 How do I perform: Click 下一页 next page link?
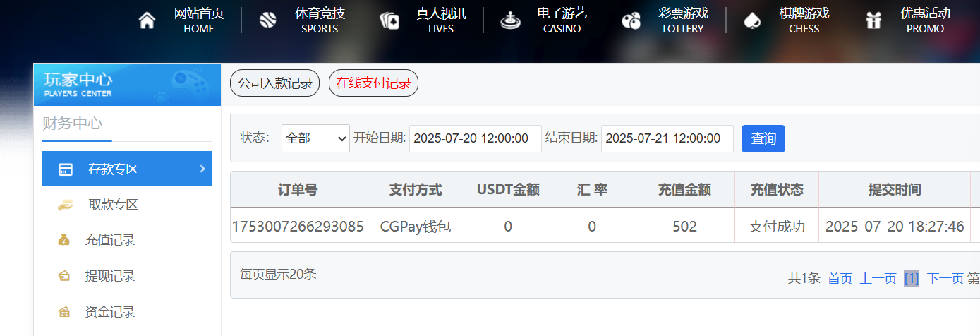(x=945, y=279)
